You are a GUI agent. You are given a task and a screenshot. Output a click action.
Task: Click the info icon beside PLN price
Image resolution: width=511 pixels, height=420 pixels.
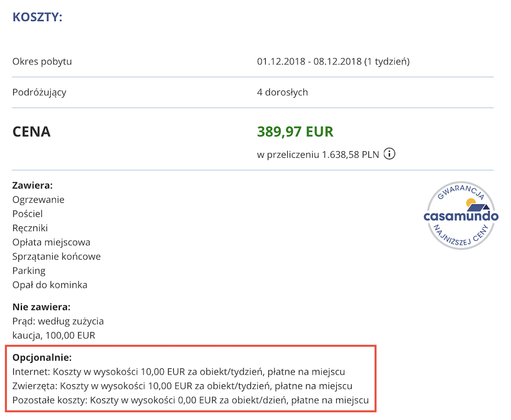(389, 154)
